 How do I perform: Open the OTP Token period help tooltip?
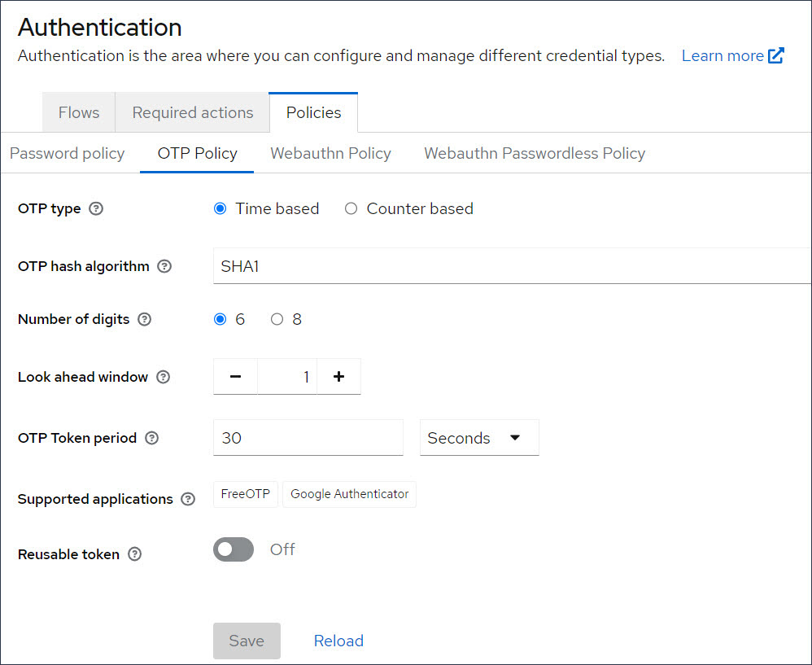point(151,438)
